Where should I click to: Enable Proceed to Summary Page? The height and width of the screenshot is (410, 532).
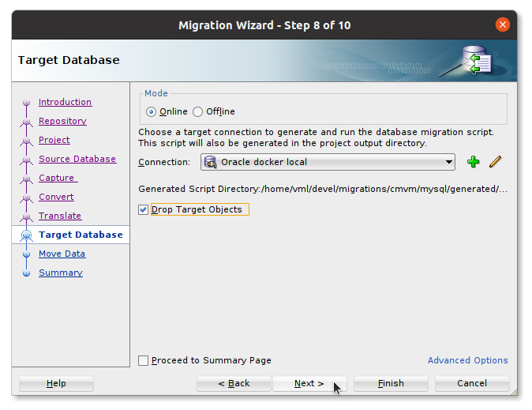tap(143, 360)
